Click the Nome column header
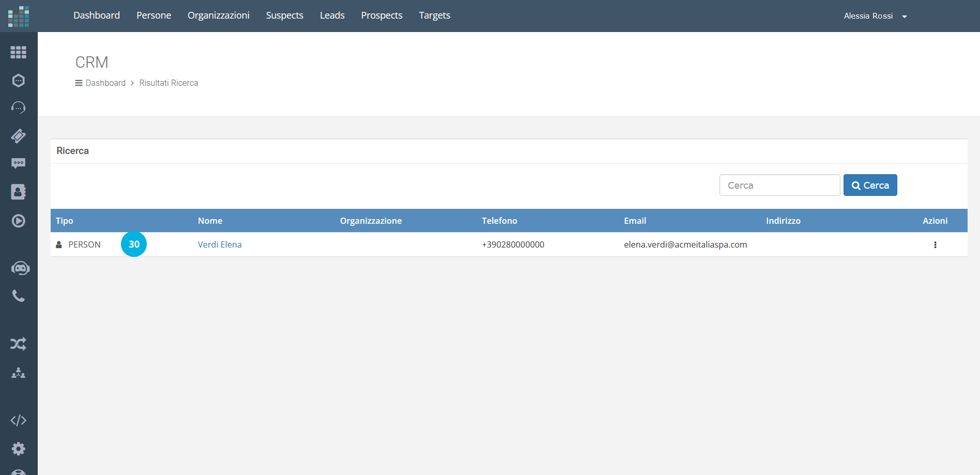The width and height of the screenshot is (980, 475). tap(210, 221)
